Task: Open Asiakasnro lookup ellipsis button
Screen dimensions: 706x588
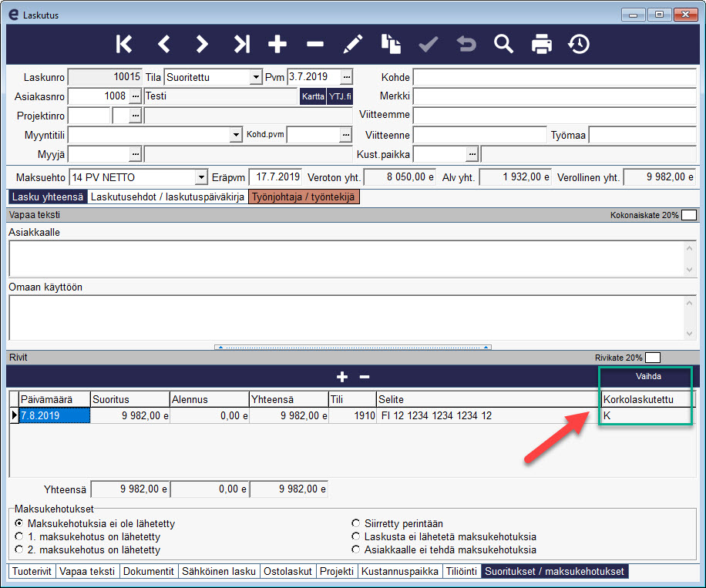Action: tap(136, 96)
